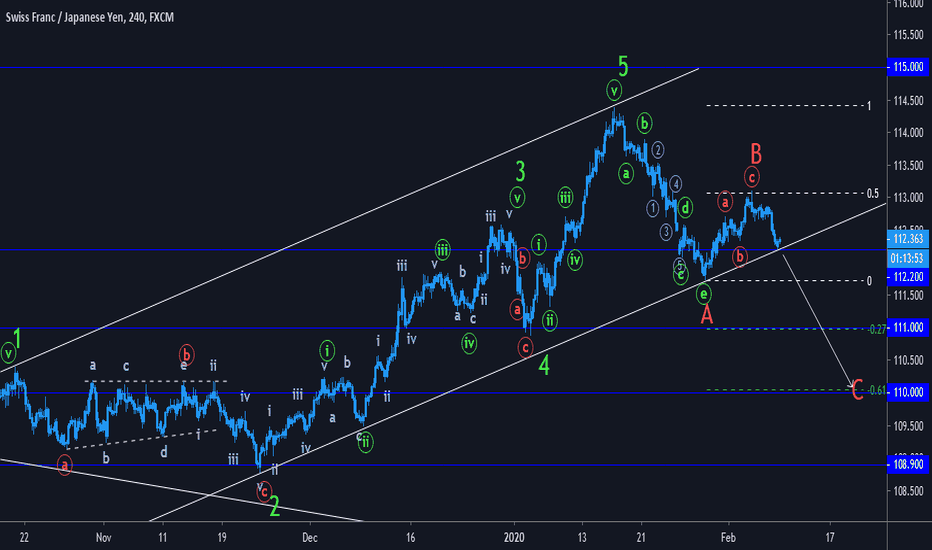Viewport: 932px width, 550px height.
Task: Select the circled red a near the 108.900 line
Action: (64, 464)
